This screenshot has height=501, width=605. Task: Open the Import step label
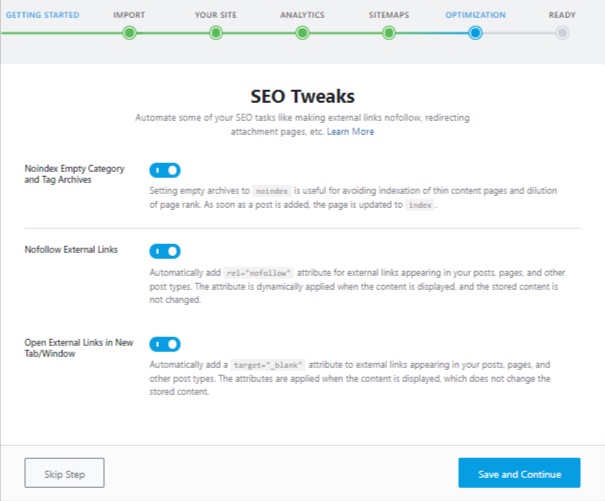[x=129, y=15]
